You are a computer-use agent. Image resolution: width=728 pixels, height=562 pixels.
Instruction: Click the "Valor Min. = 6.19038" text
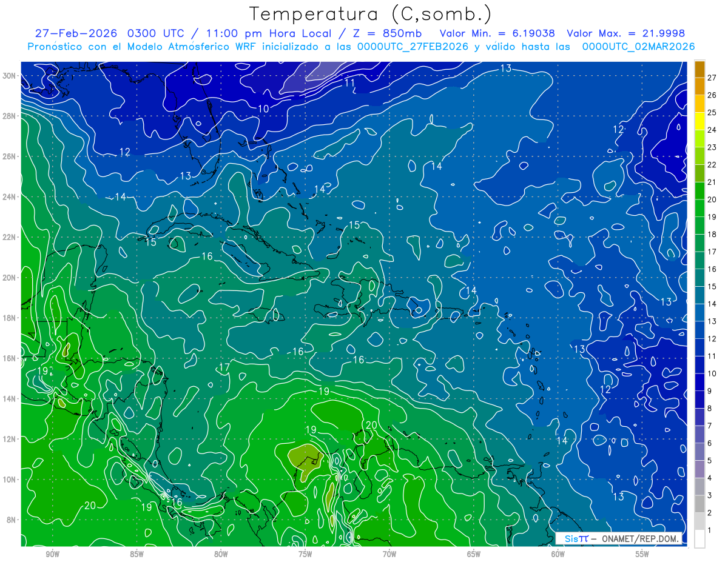point(497,33)
